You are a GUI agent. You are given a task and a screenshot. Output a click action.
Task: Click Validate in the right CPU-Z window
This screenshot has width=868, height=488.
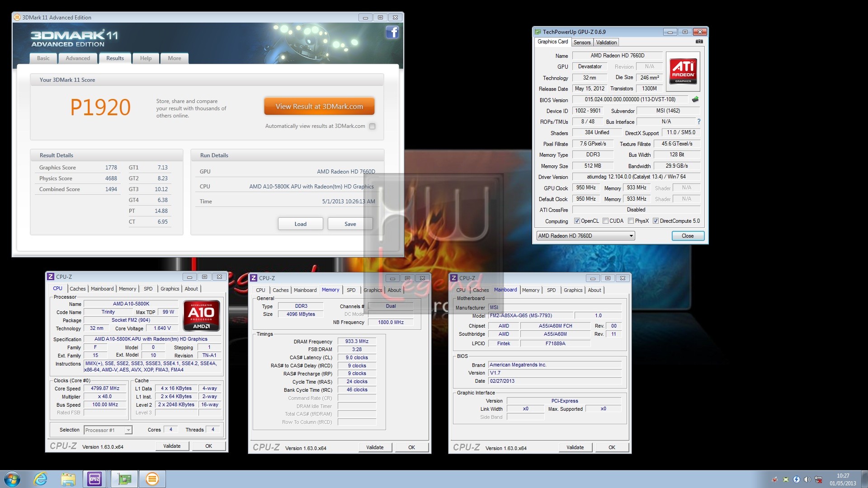575,447
